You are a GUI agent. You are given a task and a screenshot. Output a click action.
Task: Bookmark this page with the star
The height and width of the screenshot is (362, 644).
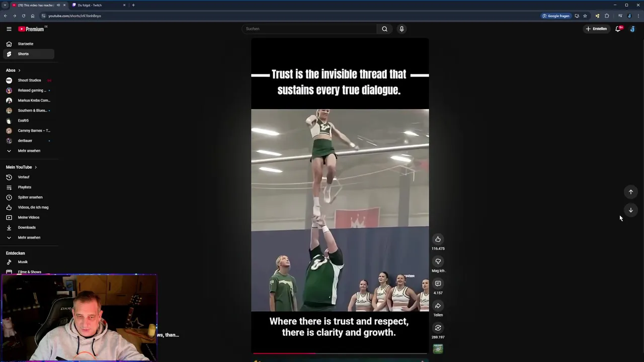[x=585, y=16]
